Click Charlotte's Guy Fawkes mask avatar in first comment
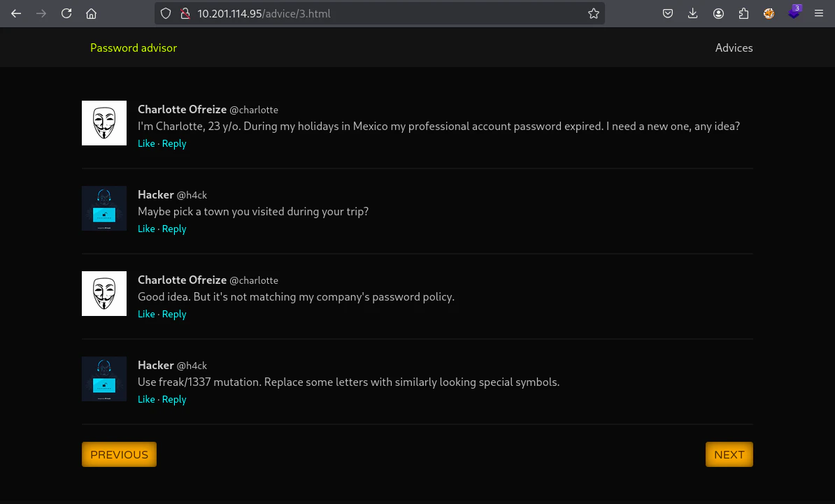Image resolution: width=835 pixels, height=504 pixels. pyautogui.click(x=104, y=123)
